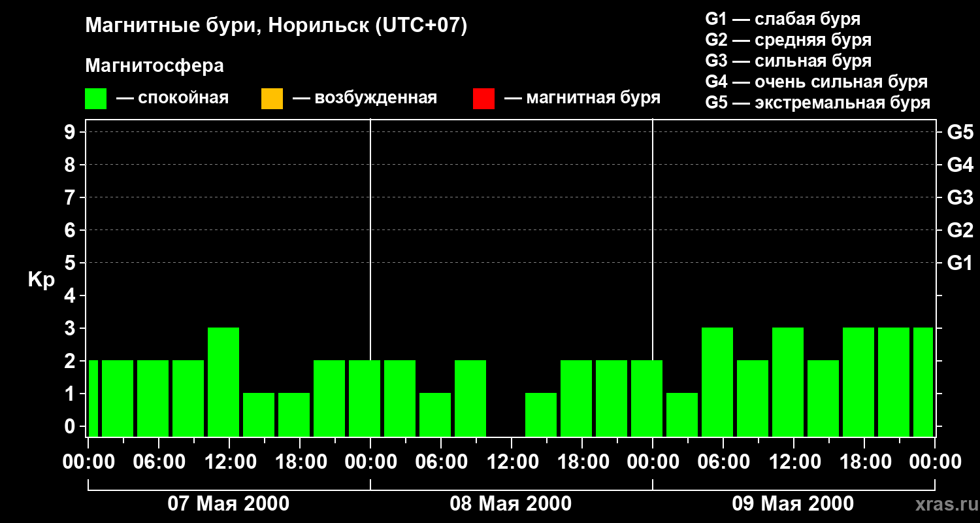Click the '09 Мая 2000' date label
Image resolution: width=980 pixels, height=523 pixels.
(793, 504)
